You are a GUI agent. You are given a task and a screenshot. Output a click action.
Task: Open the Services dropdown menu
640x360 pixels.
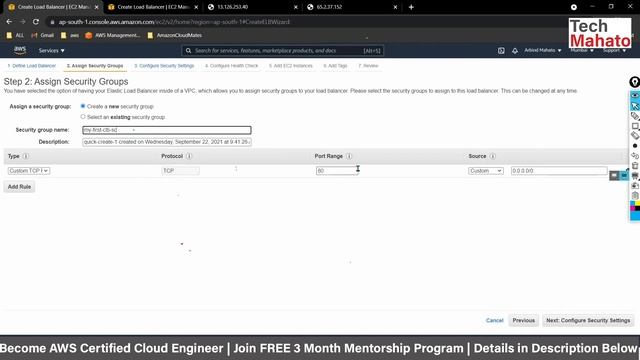point(51,51)
